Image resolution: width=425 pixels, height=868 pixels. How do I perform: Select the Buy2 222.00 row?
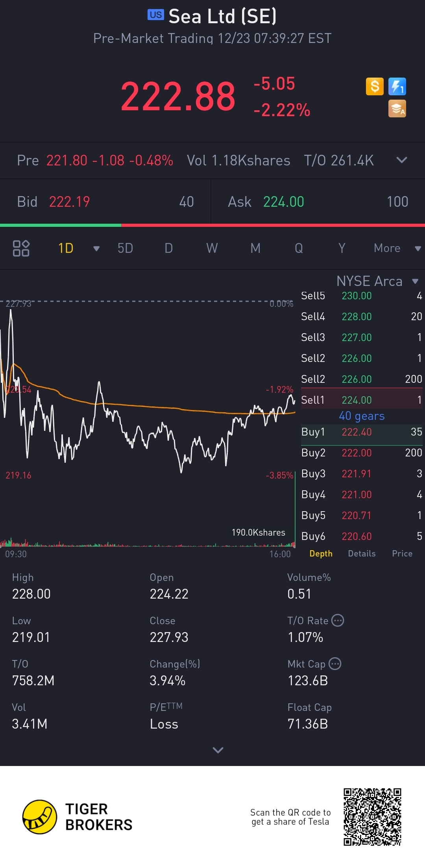(x=362, y=453)
